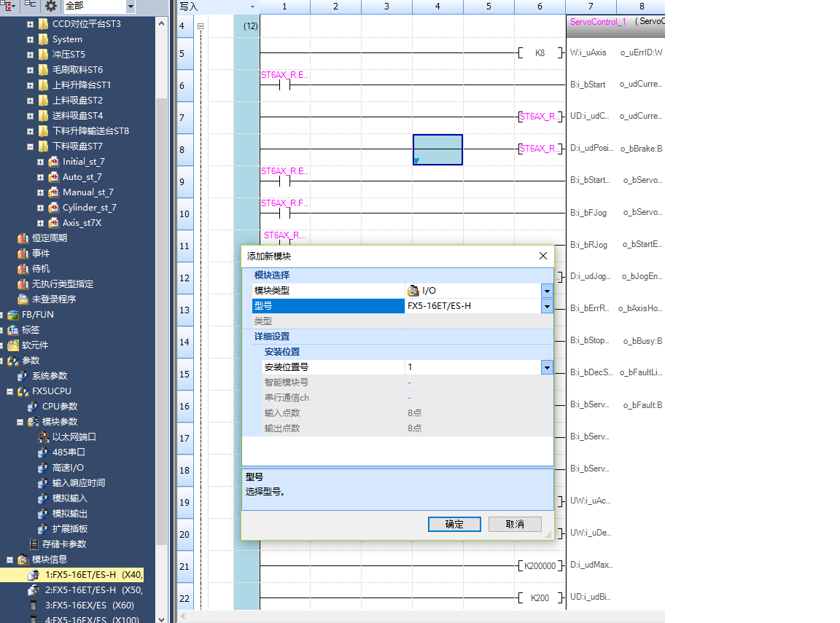The image size is (840, 623).
Task: Expand the System folder tree node
Action: pos(30,39)
